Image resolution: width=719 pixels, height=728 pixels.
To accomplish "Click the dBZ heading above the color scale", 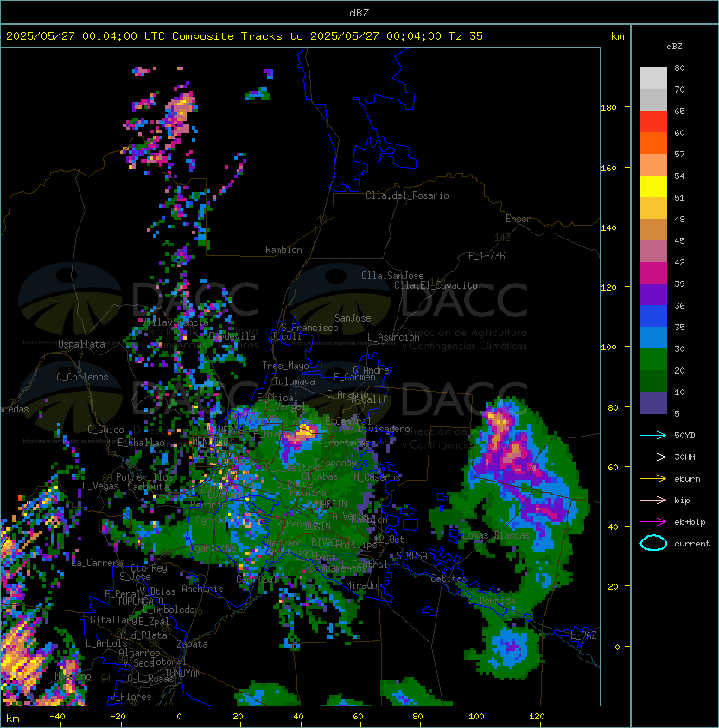I will 674,47.
